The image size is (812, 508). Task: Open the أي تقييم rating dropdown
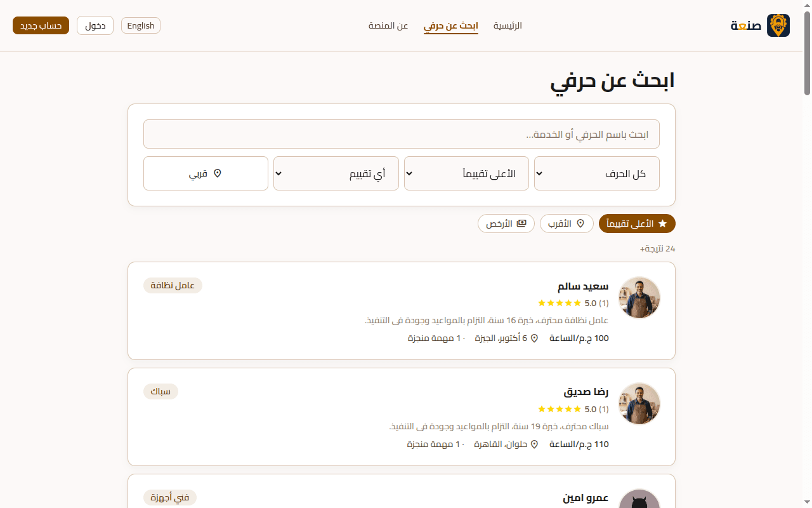[336, 173]
